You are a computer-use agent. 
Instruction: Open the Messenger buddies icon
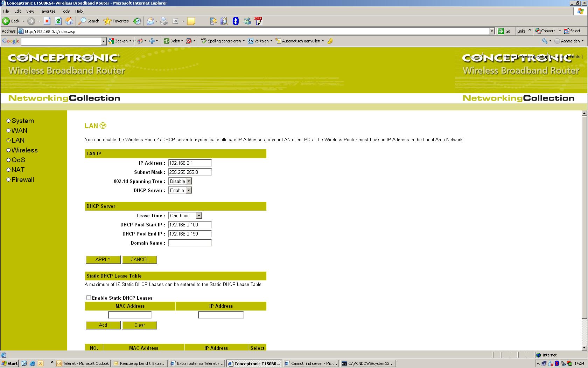click(247, 21)
